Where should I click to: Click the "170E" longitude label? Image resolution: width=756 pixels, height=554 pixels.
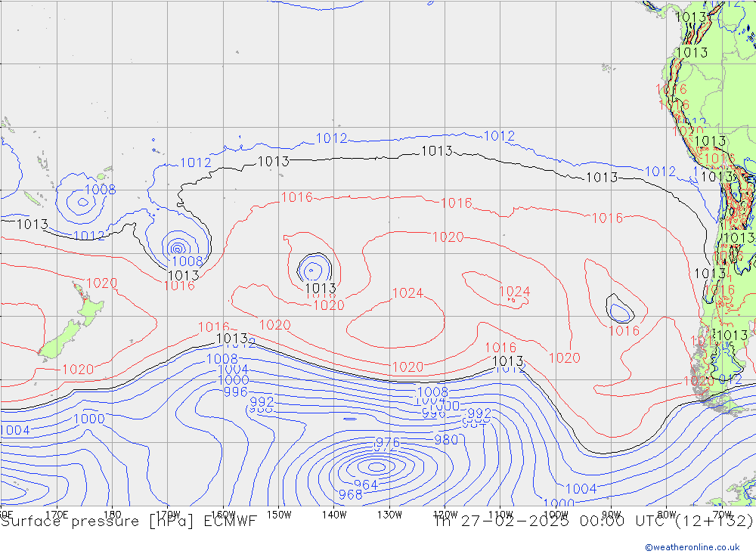click(57, 515)
